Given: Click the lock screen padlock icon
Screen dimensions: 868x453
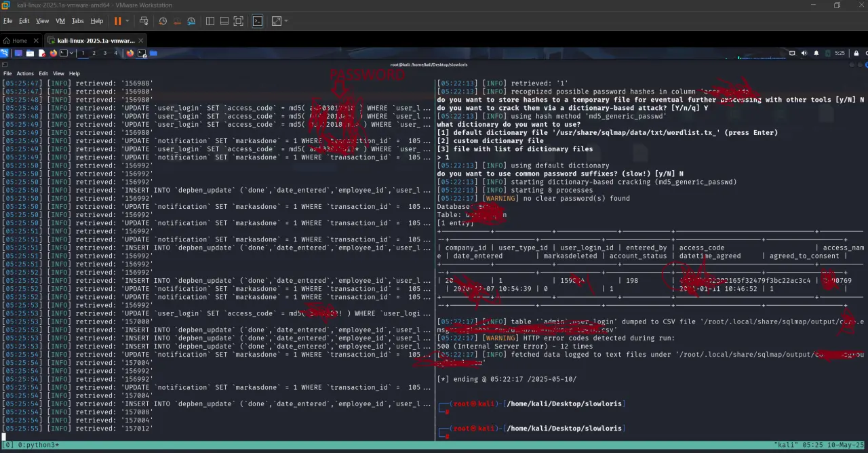Looking at the screenshot, I should 856,53.
